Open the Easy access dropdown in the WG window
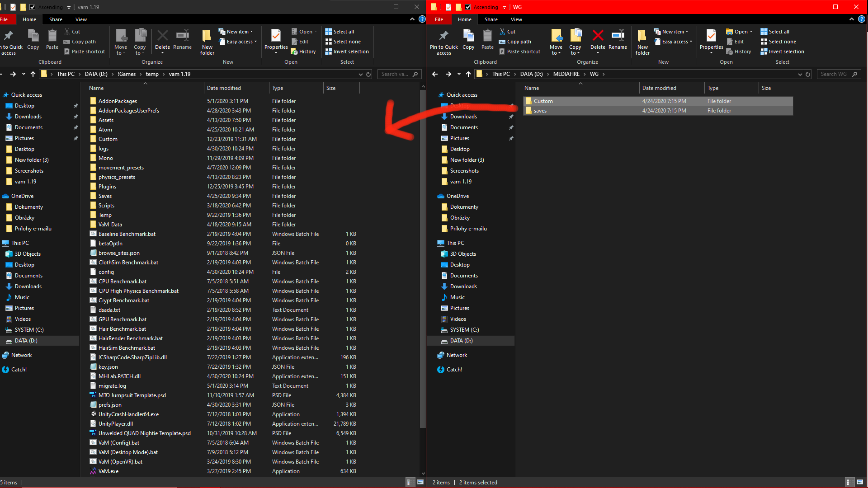The image size is (868, 488). 673,42
